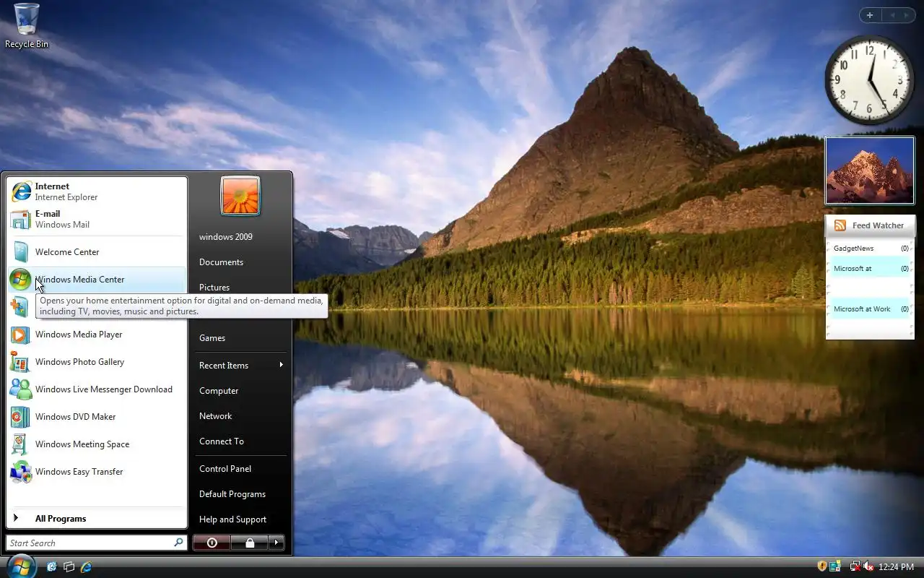Click the search magnifier in Start Search

pyautogui.click(x=178, y=543)
